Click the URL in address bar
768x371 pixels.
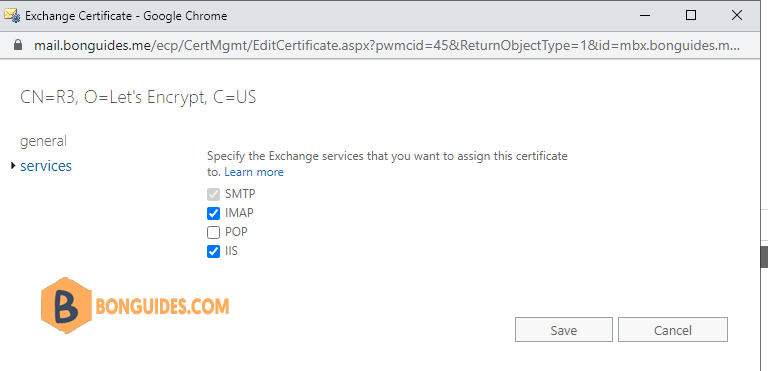pos(386,46)
